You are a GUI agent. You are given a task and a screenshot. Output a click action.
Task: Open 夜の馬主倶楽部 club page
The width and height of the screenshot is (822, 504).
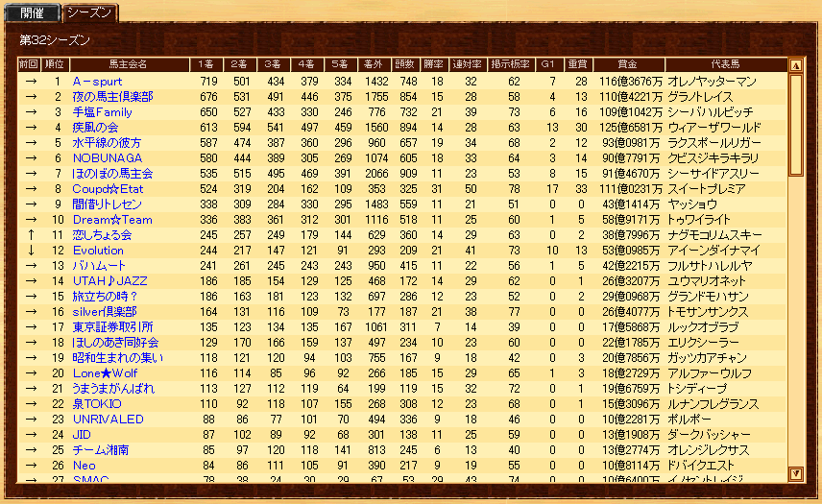(x=112, y=97)
